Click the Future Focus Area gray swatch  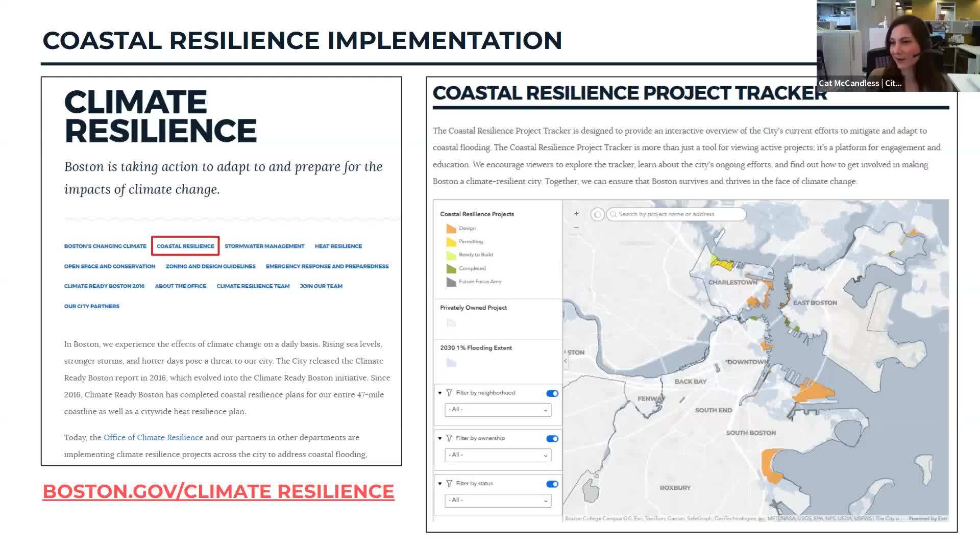(451, 282)
